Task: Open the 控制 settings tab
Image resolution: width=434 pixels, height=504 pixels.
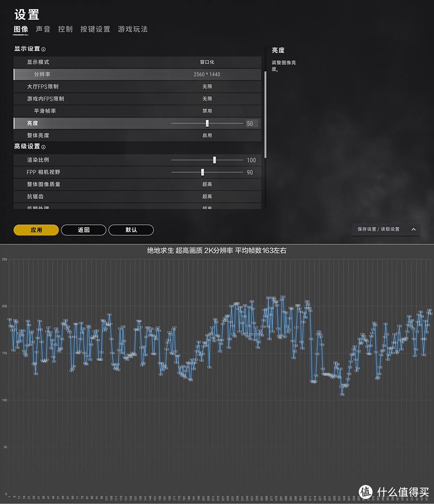Action: point(65,29)
